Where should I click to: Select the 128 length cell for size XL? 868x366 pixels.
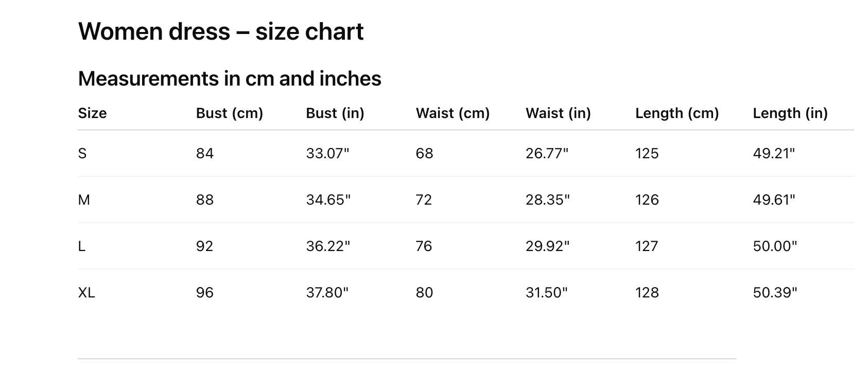point(647,293)
